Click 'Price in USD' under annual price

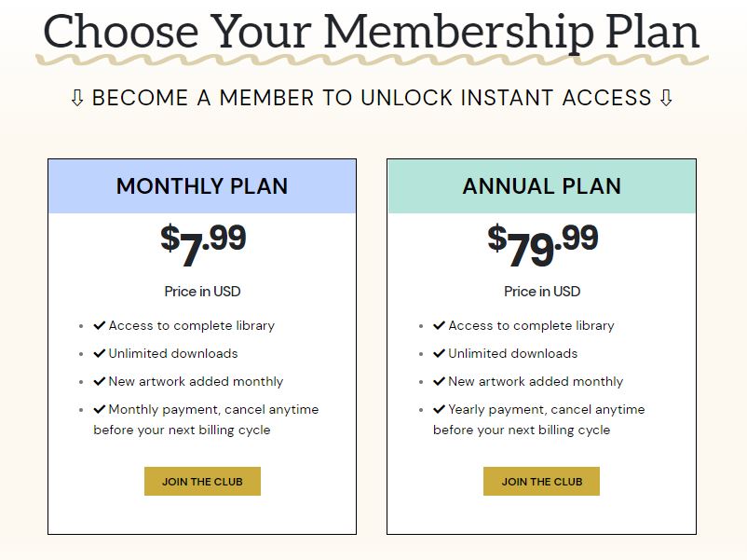pyautogui.click(x=542, y=292)
